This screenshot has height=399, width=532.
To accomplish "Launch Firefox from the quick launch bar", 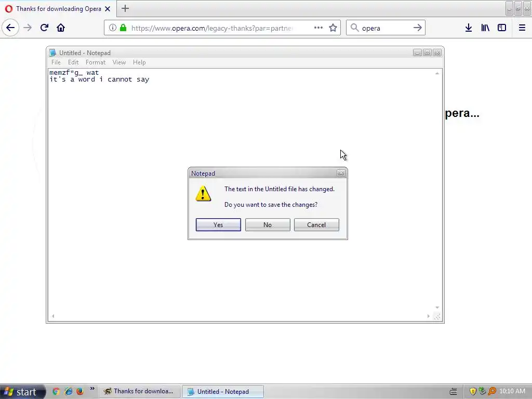I will [79, 391].
